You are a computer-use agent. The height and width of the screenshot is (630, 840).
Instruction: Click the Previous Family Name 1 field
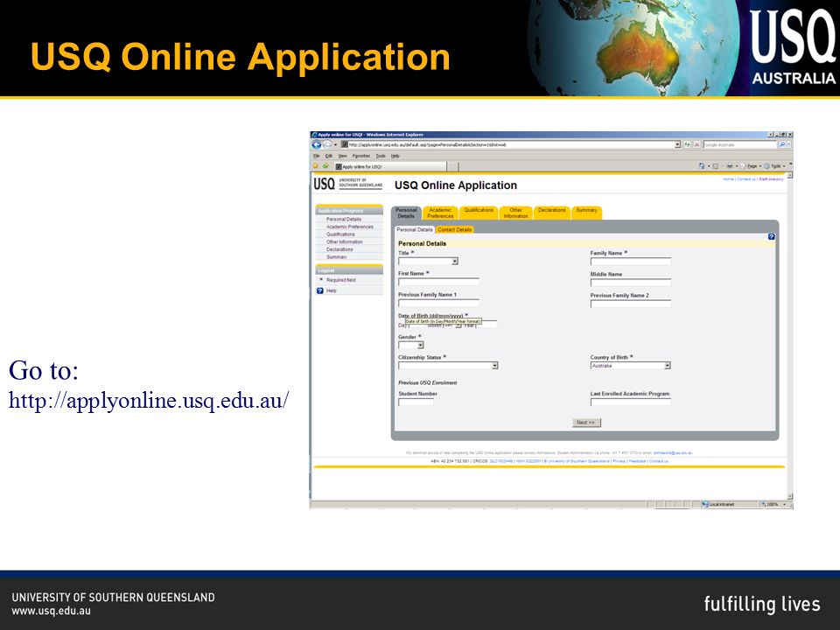438,304
